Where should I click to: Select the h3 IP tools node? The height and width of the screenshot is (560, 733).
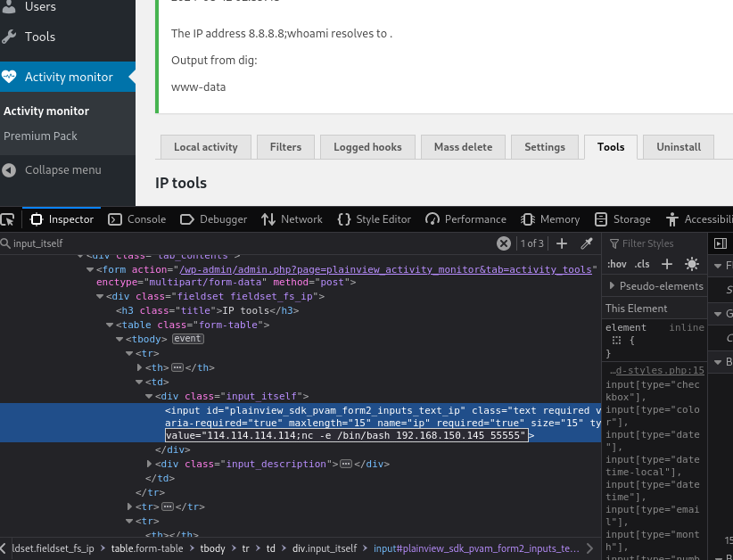(x=207, y=310)
